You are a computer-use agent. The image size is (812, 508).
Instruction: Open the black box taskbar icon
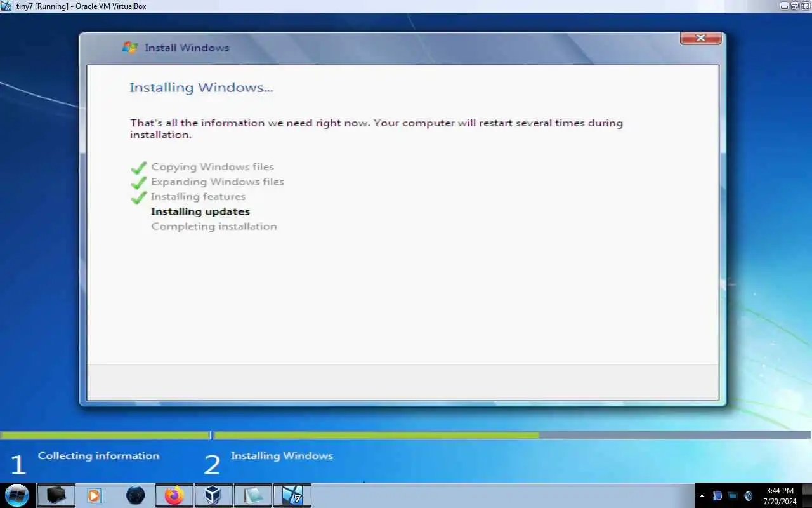click(56, 495)
